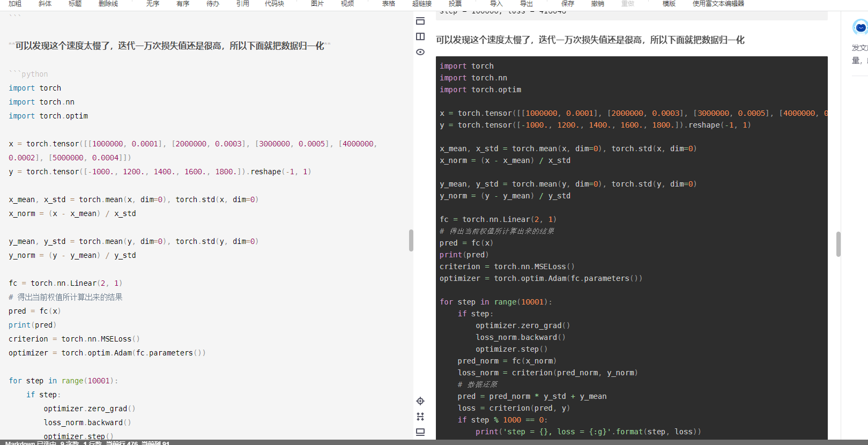The image size is (868, 445).
Task: Insert an image using 图片
Action: pos(317,3)
